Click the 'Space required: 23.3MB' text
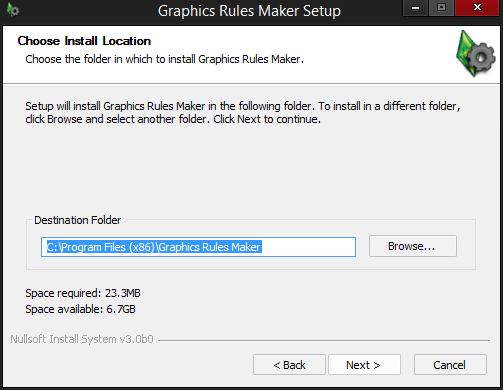The image size is (503, 390). 83,293
